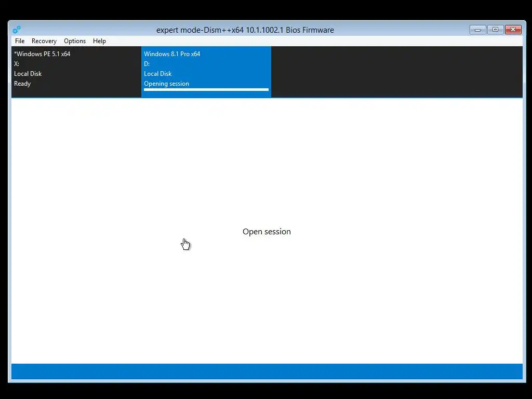Image resolution: width=532 pixels, height=399 pixels.
Task: Minimize the Dism++ window
Action: pyautogui.click(x=478, y=30)
